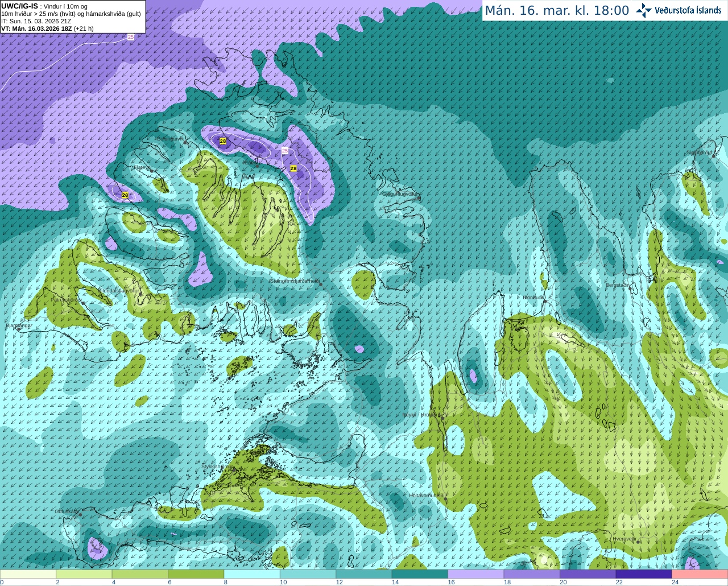Click the legend scale number 16
Image resolution: width=728 pixels, height=586 pixels.
point(451,582)
